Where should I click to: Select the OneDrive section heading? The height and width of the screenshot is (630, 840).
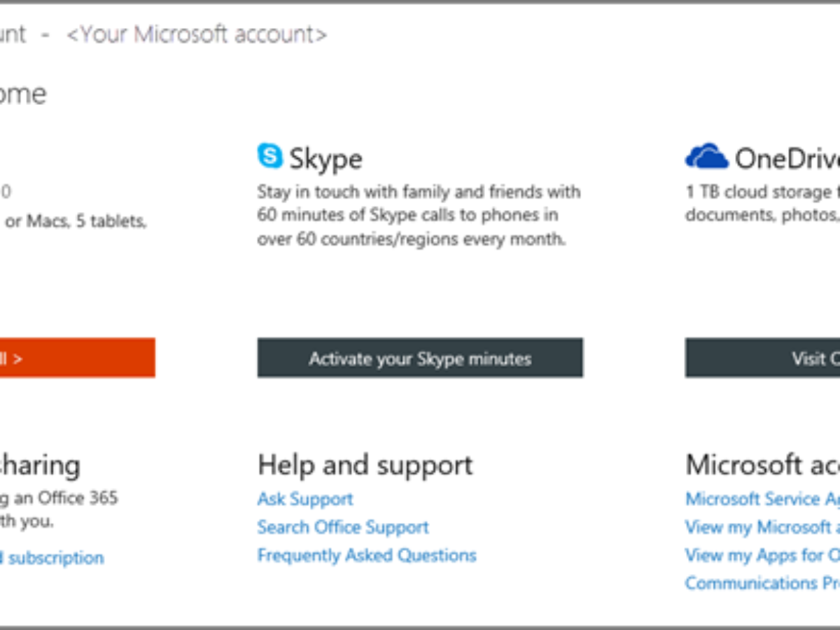pos(786,159)
